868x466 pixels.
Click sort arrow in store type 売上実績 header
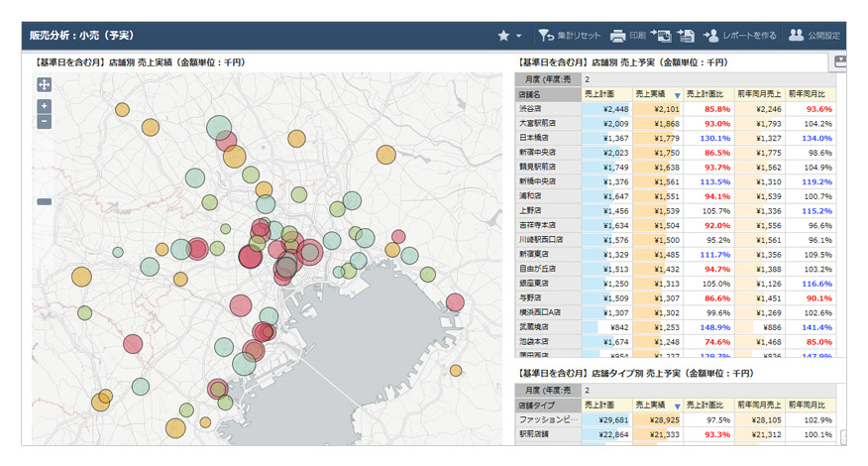tap(676, 406)
